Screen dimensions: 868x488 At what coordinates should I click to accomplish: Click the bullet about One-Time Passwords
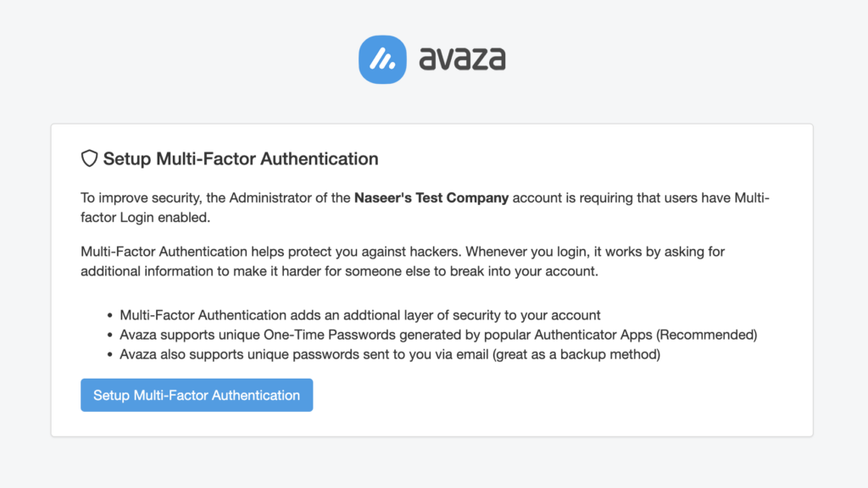tap(438, 335)
